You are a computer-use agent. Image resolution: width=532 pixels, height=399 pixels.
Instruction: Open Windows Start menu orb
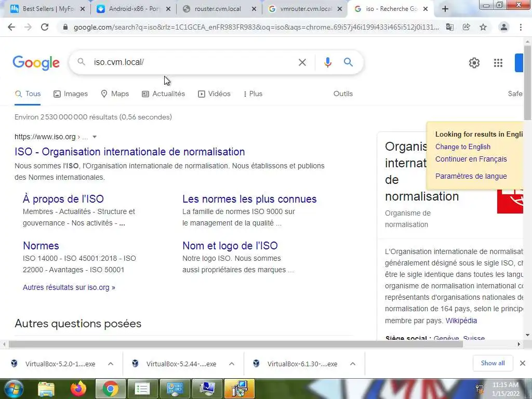pyautogui.click(x=14, y=389)
